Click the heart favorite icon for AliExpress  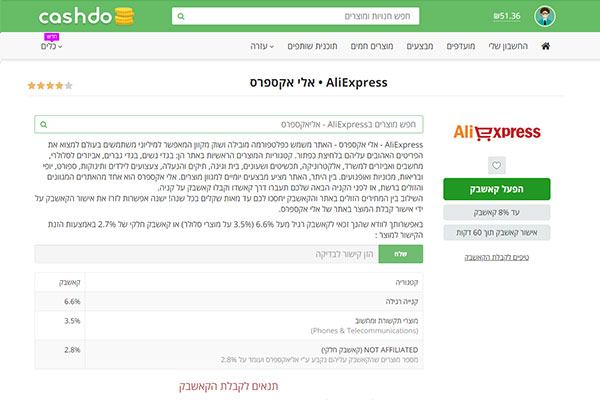(x=497, y=165)
